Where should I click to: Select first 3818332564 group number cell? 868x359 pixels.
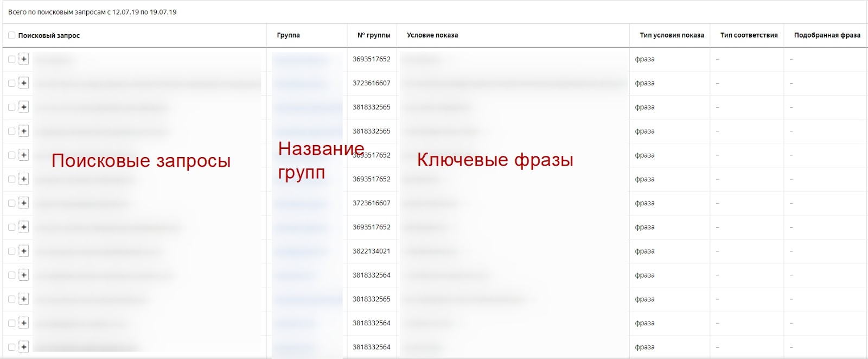[372, 275]
